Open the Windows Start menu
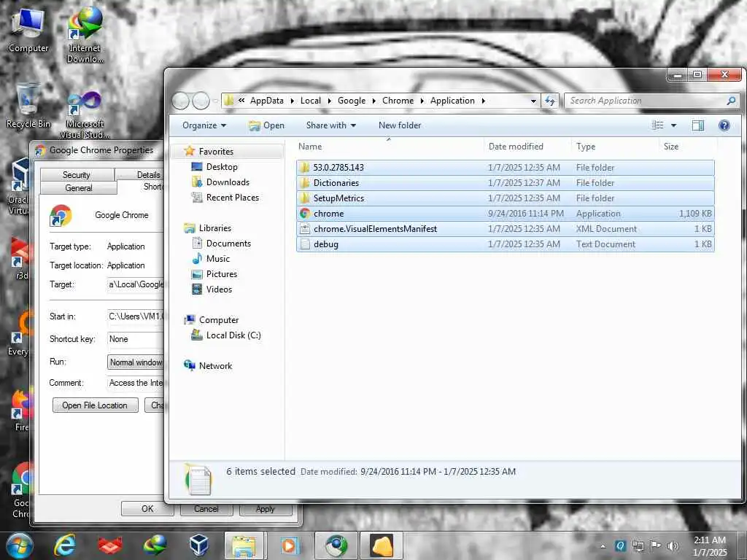 20,545
